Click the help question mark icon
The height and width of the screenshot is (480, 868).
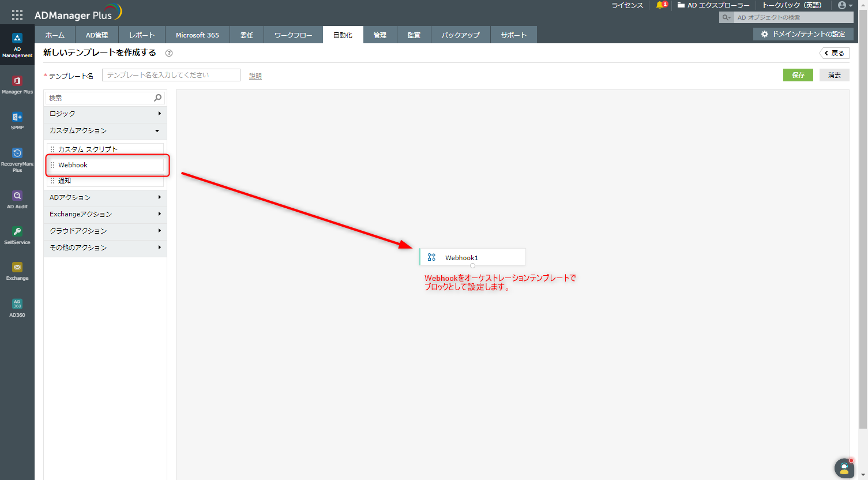169,53
